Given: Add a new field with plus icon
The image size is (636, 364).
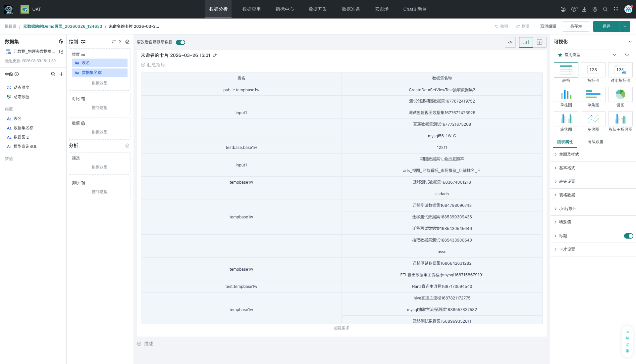Looking at the screenshot, I should [x=61, y=74].
